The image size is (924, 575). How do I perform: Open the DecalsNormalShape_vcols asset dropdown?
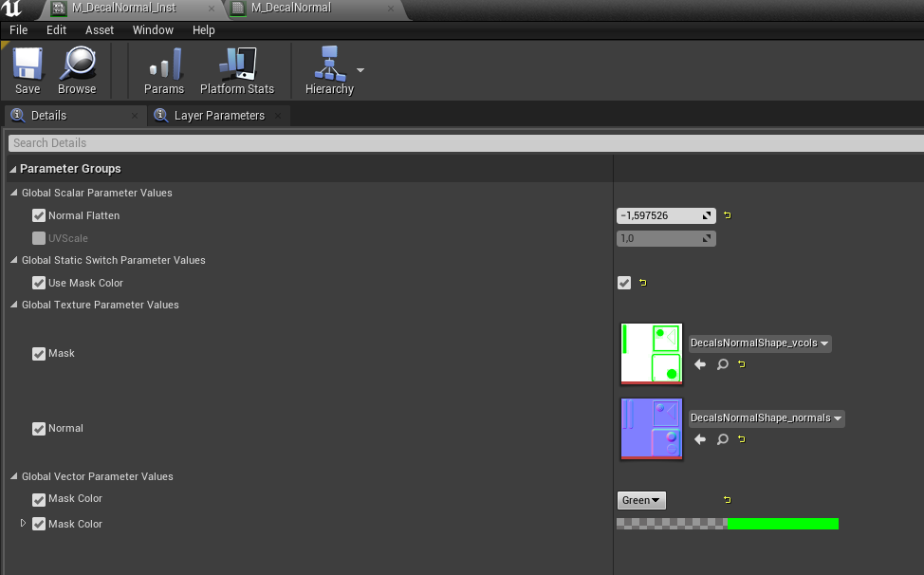(760, 343)
